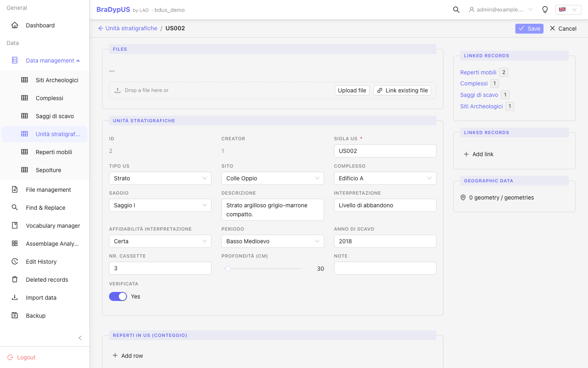Image resolution: width=588 pixels, height=368 pixels.
Task: Toggle the Verificata switch off
Action: tap(118, 296)
